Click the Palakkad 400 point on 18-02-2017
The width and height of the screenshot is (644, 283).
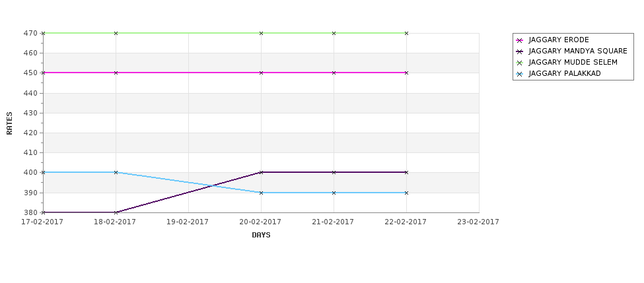[116, 173]
